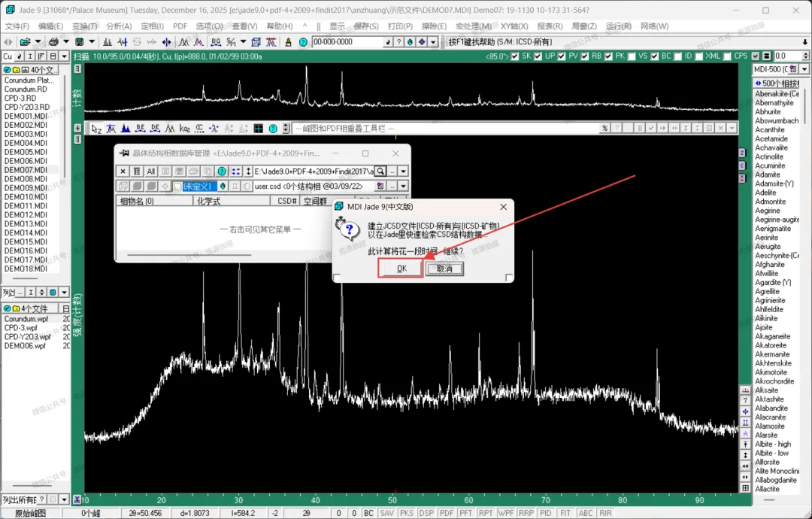Enable the XML checkbox

coord(699,56)
